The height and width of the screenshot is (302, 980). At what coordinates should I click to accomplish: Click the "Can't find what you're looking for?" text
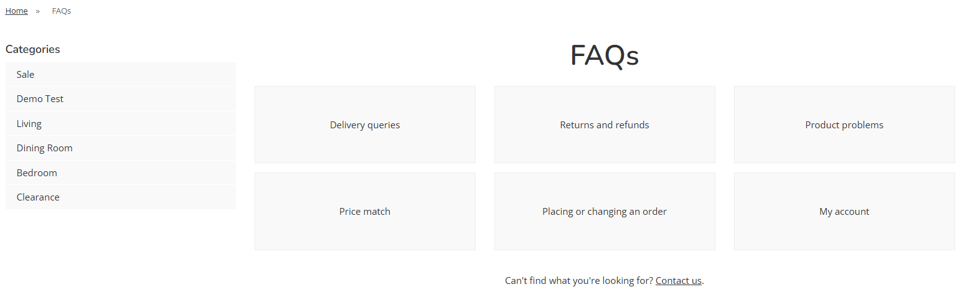(578, 281)
